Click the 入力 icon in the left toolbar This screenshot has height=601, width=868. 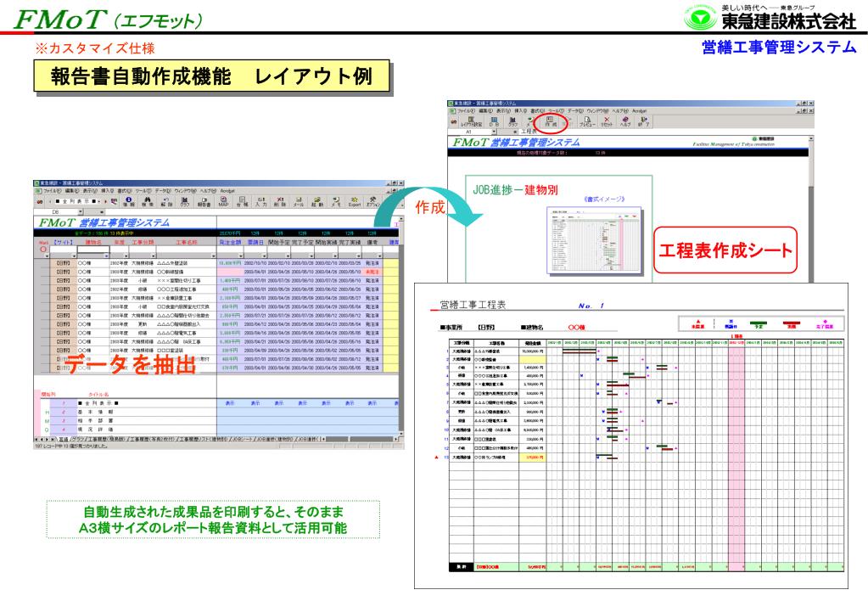pos(261,202)
